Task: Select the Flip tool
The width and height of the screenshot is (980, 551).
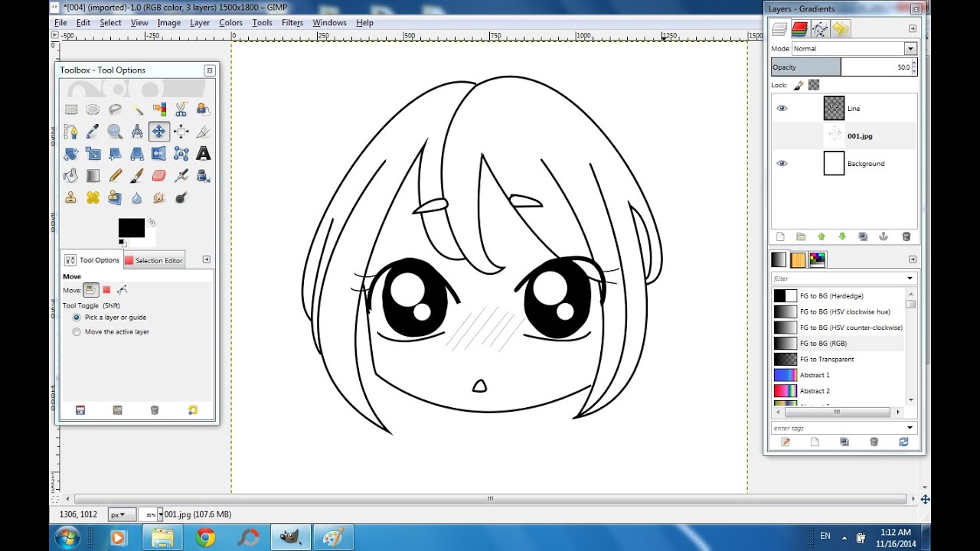Action: point(159,154)
